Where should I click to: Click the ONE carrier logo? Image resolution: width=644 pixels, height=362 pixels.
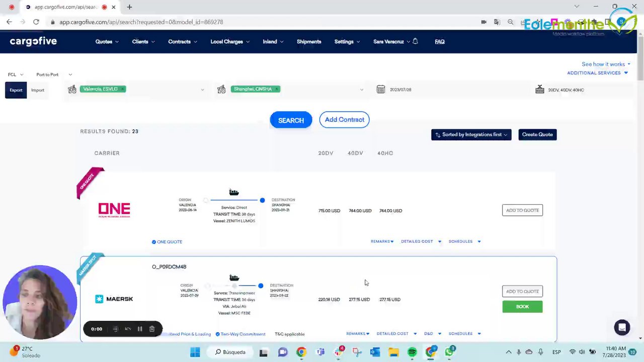[x=114, y=210]
